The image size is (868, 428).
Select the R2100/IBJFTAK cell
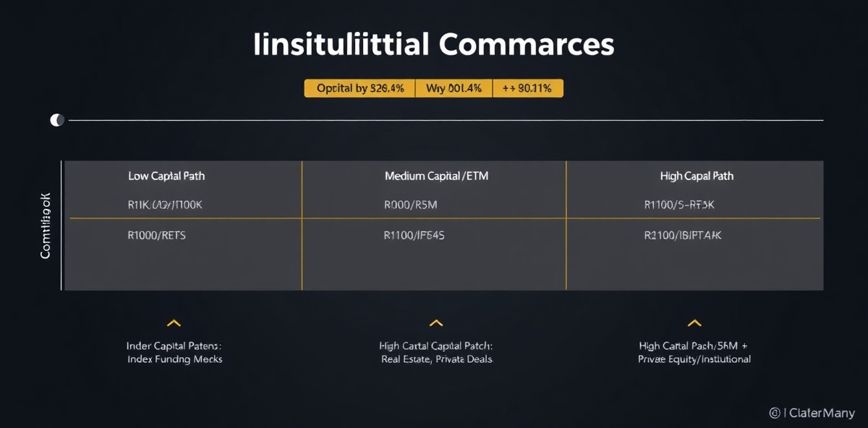click(x=683, y=236)
